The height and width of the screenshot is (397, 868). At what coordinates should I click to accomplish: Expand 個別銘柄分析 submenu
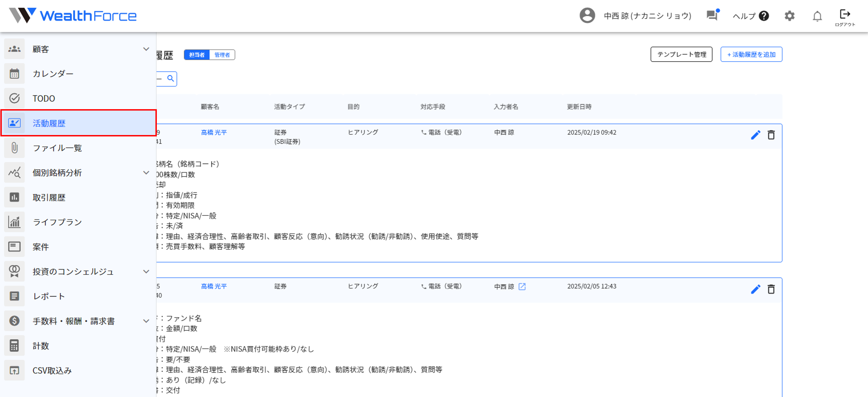(x=146, y=173)
